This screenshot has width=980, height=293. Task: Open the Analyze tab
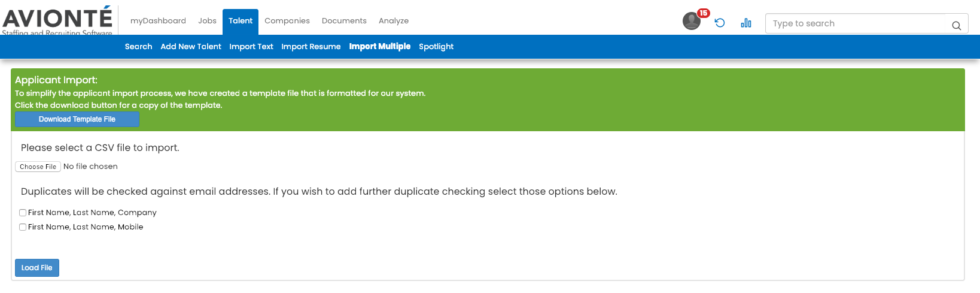394,21
